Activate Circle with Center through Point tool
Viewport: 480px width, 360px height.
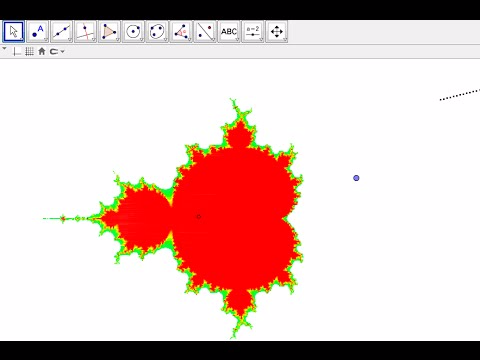(x=133, y=32)
